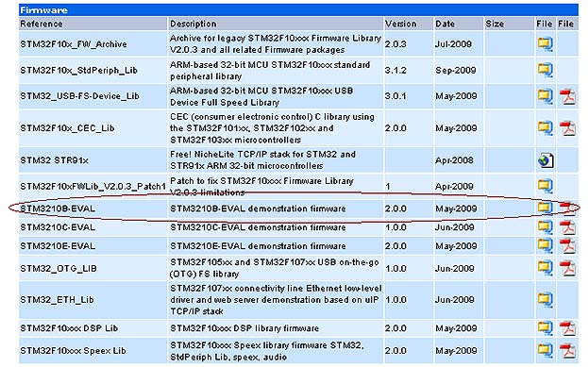Download STM3210E-EVAL firmware folder icon
588x367 pixels.
546,246
